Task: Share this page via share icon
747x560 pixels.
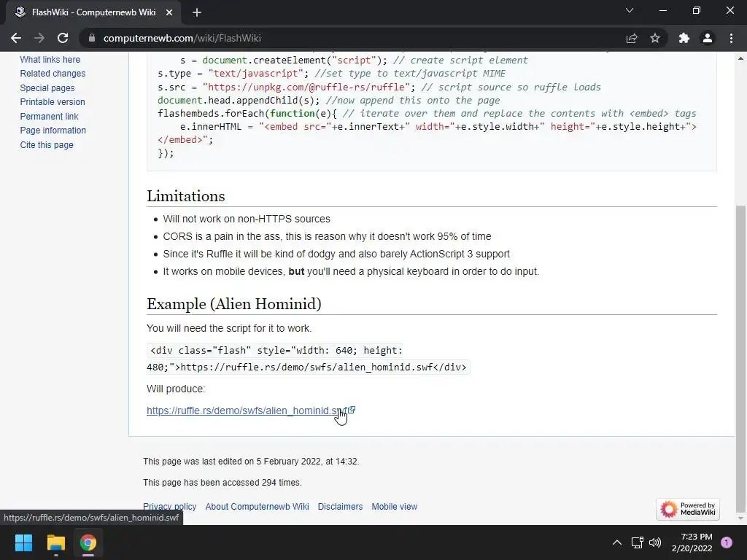Action: coord(632,38)
